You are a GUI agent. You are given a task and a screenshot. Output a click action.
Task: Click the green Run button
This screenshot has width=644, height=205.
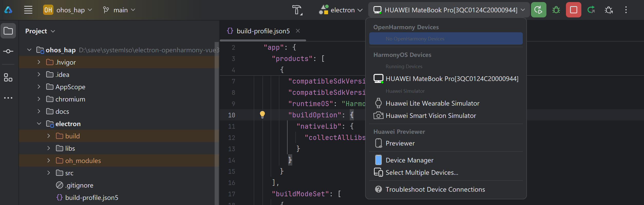(538, 10)
